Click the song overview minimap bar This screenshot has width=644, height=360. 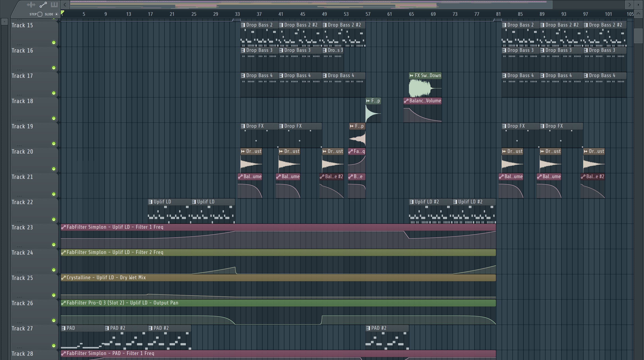[x=311, y=5]
